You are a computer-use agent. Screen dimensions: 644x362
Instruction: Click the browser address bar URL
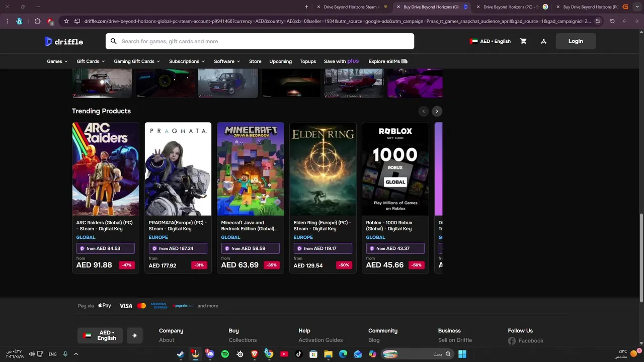pos(338,21)
